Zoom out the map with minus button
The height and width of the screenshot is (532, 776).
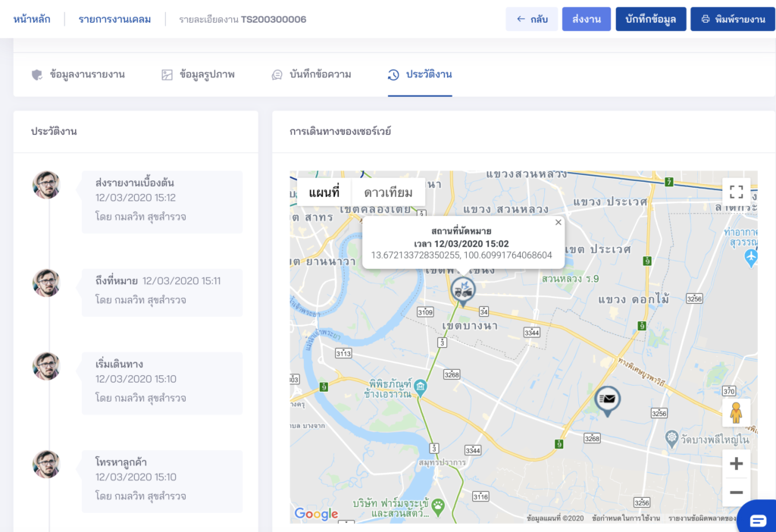[x=737, y=493]
